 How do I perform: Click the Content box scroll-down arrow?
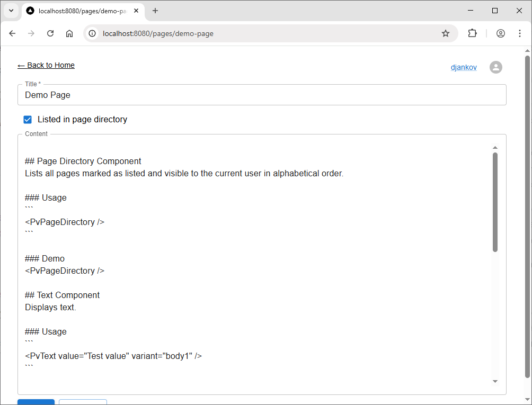495,381
